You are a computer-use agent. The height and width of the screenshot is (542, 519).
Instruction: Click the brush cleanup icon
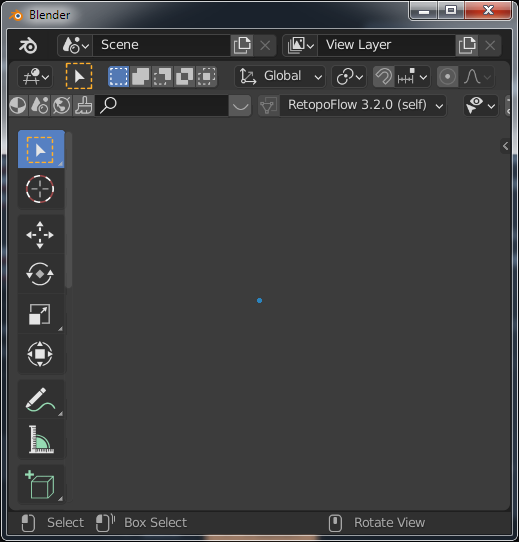pyautogui.click(x=83, y=105)
